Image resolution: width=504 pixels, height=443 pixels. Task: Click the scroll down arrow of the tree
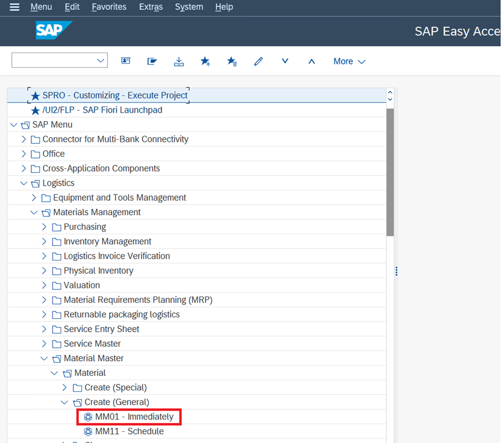coord(390,99)
